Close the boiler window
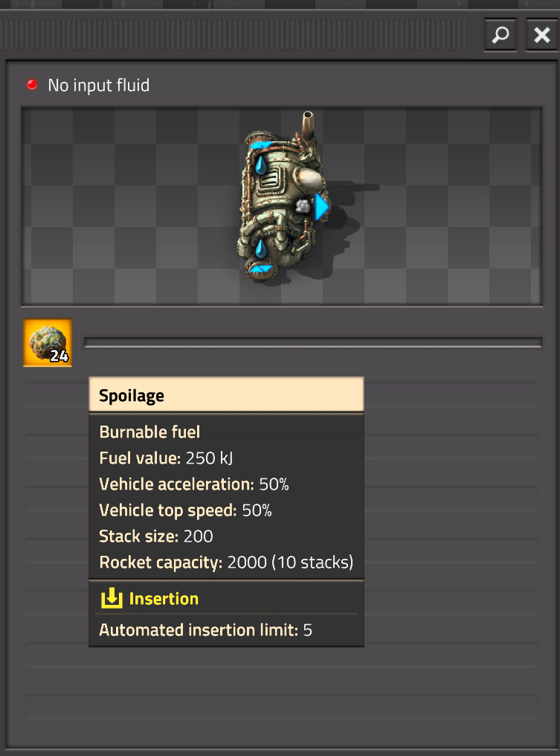Viewport: 560px width, 756px height. pos(542,35)
